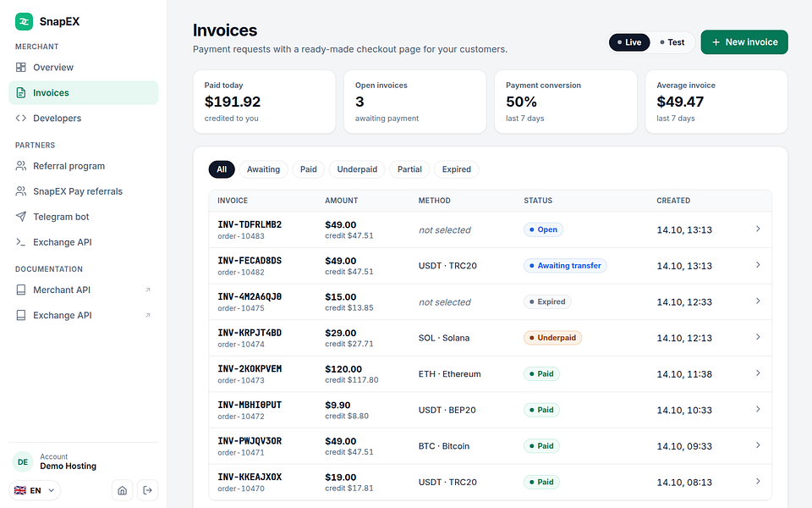Expand invoice INV-4M2A6QJ0 with its chevron
The height and width of the screenshot is (508, 812).
tap(758, 301)
